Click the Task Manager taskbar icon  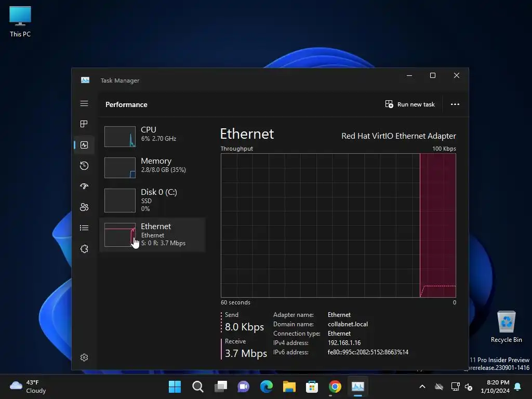click(x=357, y=387)
